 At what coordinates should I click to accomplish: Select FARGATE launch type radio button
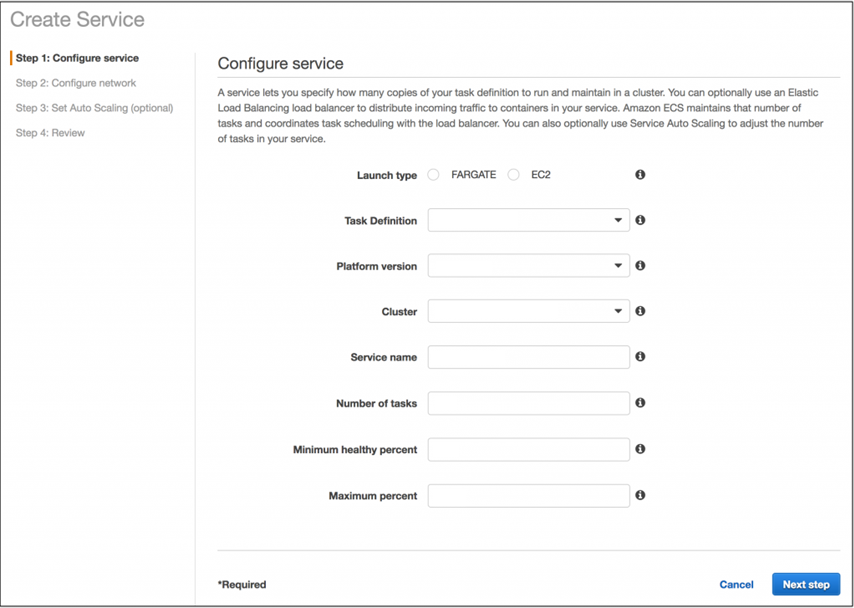(x=434, y=175)
